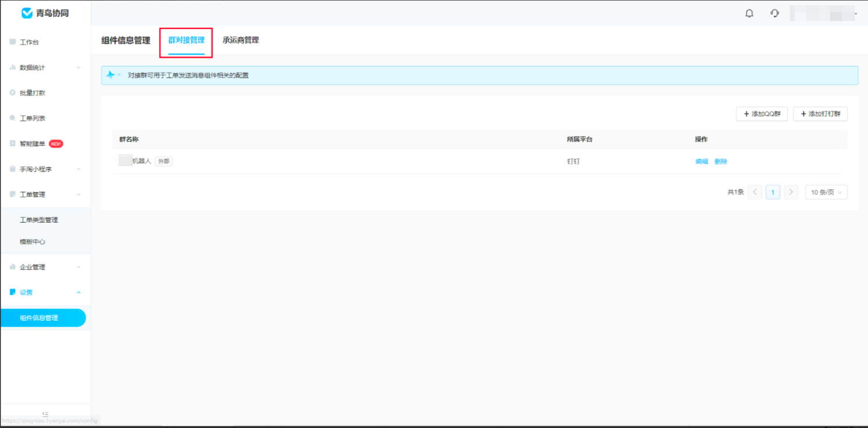868x428 pixels.
Task: Click the 外部 tag in the group row
Action: coord(164,162)
